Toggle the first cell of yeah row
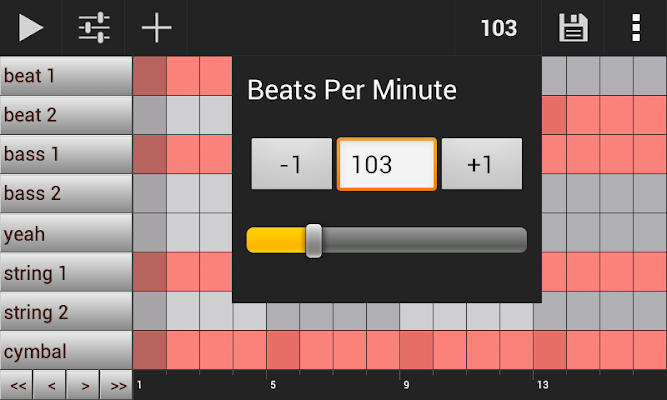The height and width of the screenshot is (400, 667). click(x=150, y=232)
